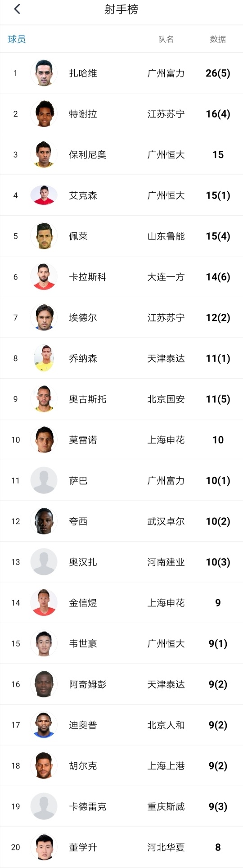Open player name 韦世豪
The height and width of the screenshot is (868, 243).
click(83, 644)
